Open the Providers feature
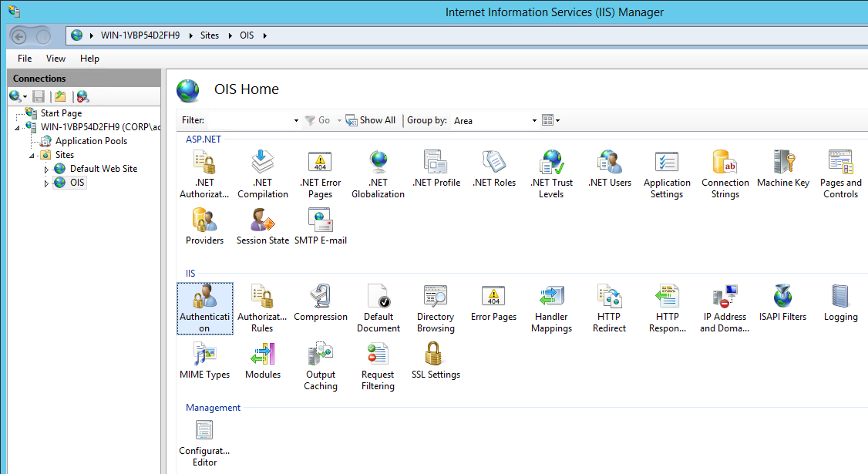Image resolution: width=868 pixels, height=474 pixels. [x=204, y=227]
